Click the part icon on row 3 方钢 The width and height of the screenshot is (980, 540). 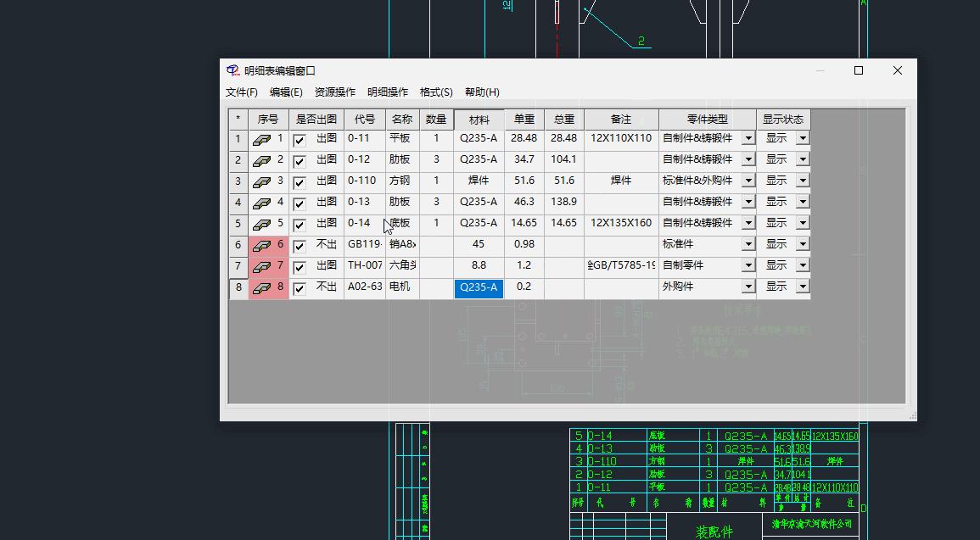pos(263,181)
